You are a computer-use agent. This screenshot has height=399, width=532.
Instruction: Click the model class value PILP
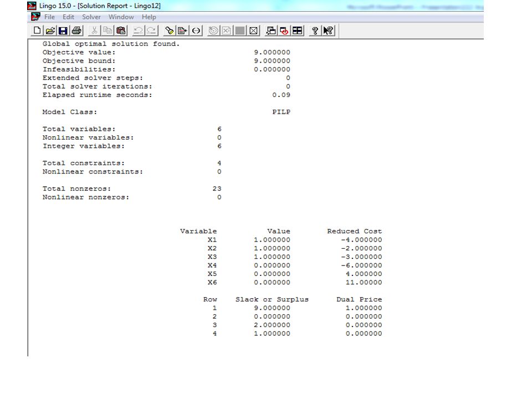pyautogui.click(x=281, y=112)
